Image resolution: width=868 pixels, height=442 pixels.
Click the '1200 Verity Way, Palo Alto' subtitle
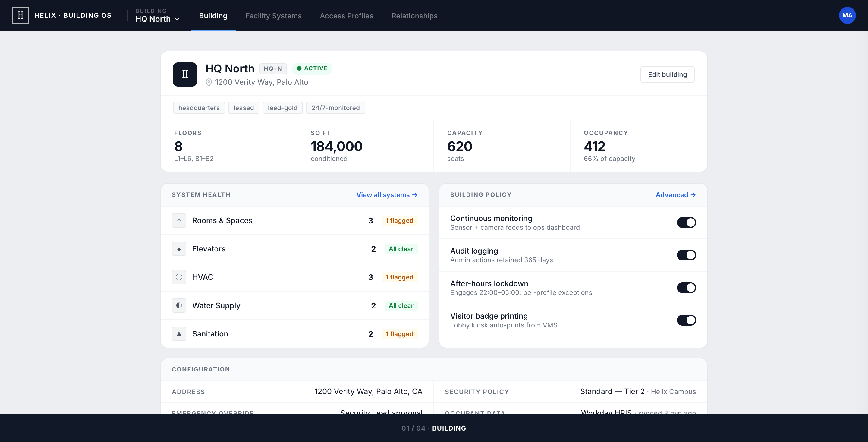point(262,82)
